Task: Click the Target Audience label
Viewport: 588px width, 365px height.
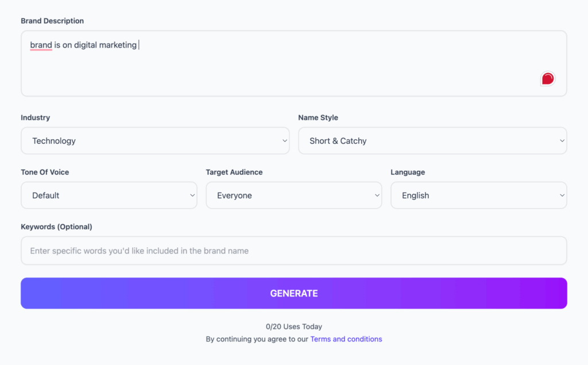Action: pos(234,172)
